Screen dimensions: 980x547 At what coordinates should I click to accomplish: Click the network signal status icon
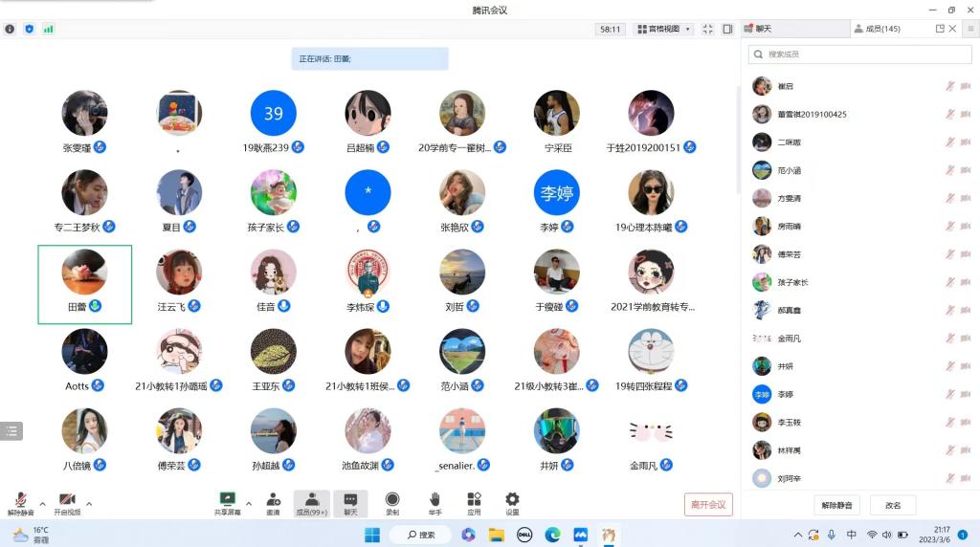[48, 29]
